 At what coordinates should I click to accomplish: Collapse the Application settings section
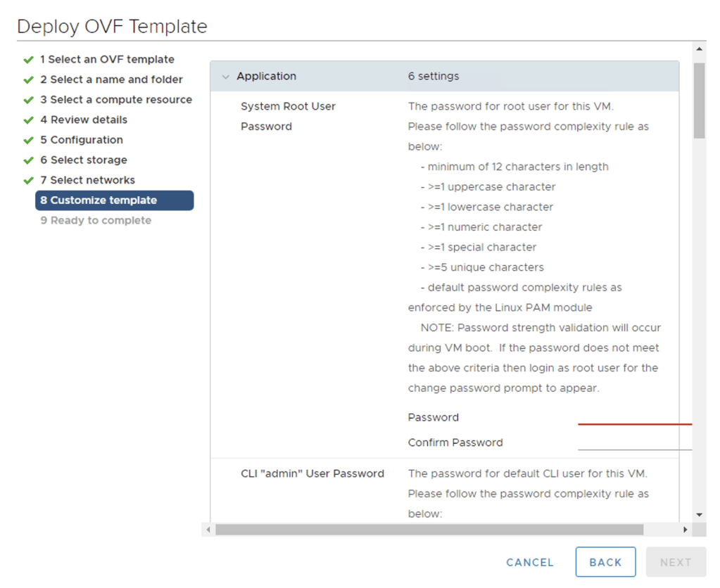(226, 77)
